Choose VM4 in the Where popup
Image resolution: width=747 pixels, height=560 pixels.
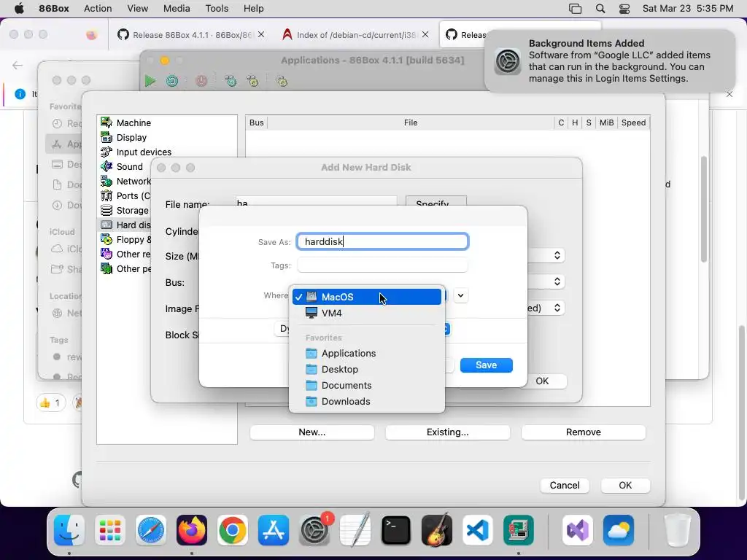(x=367, y=313)
